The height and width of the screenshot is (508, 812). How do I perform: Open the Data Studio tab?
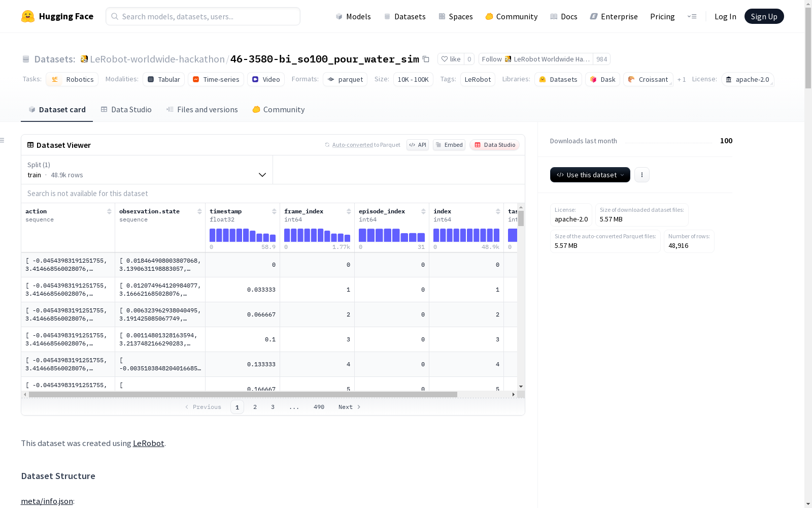pyautogui.click(x=126, y=110)
